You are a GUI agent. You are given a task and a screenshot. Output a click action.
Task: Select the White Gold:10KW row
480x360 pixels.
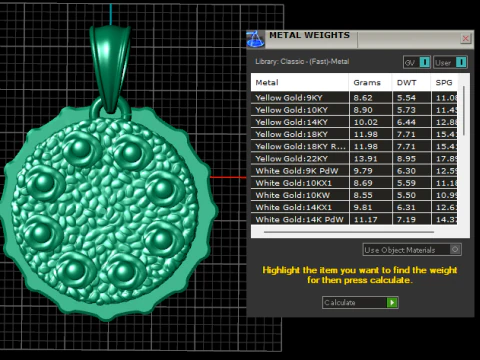pyautogui.click(x=354, y=195)
